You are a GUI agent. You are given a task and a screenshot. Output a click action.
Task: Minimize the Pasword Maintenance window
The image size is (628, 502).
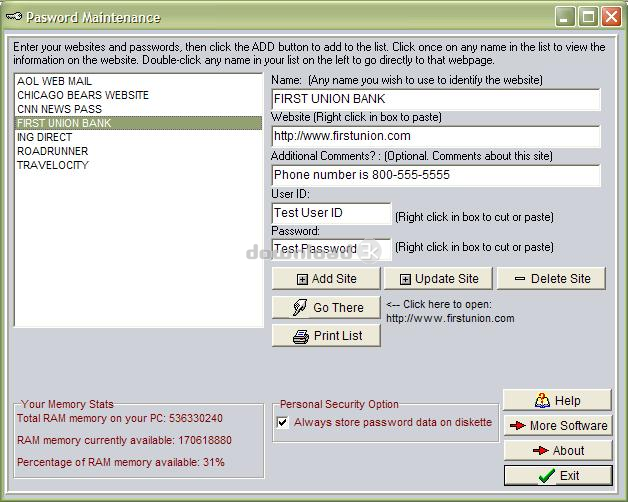tap(565, 17)
